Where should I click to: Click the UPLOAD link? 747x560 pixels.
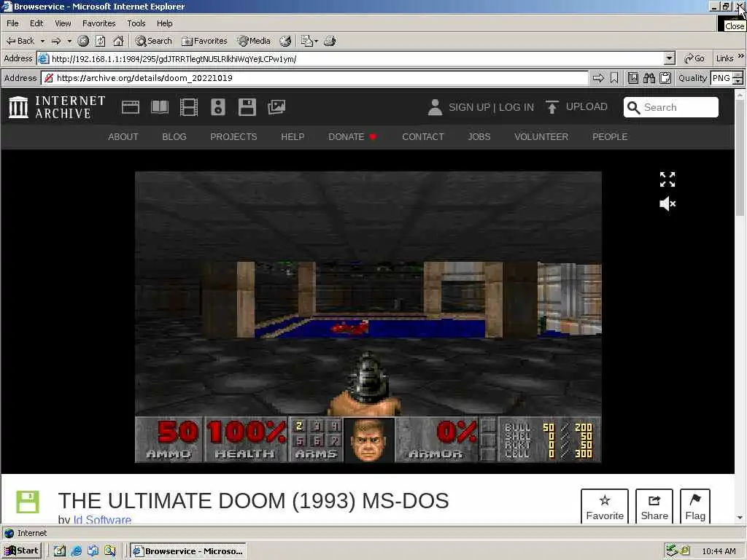pos(587,106)
